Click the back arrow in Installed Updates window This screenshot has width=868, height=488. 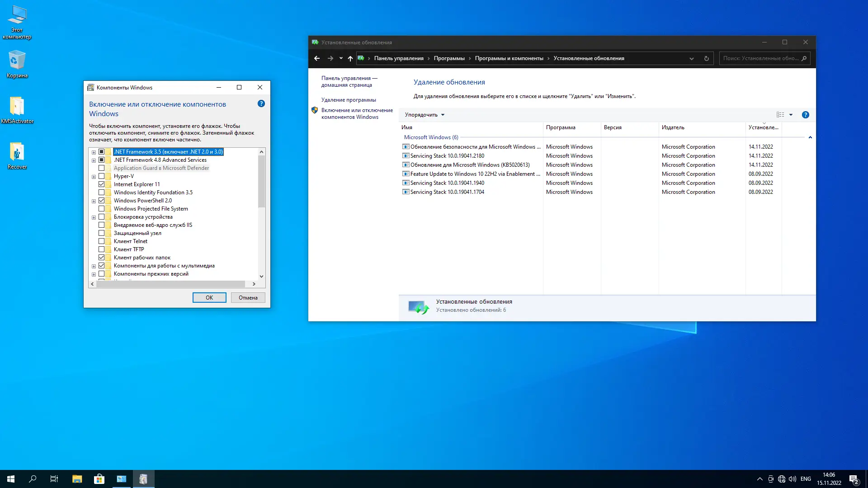tap(317, 58)
